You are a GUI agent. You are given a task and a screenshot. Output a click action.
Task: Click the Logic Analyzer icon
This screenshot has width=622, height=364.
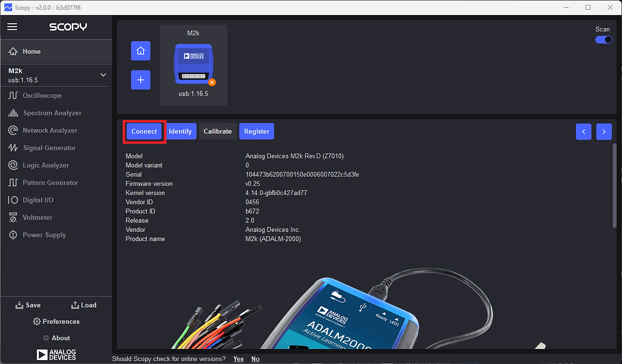click(13, 165)
